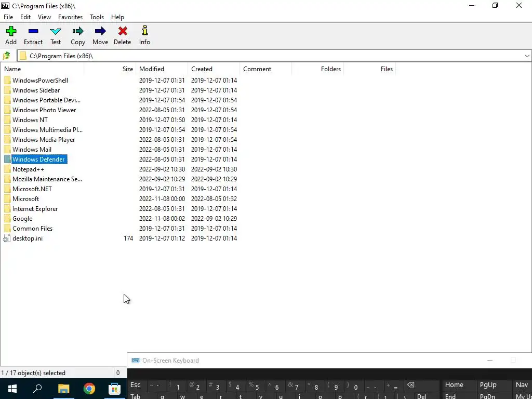Click the Windows NT folder icon
Screen dimensions: 532x399
click(7, 120)
